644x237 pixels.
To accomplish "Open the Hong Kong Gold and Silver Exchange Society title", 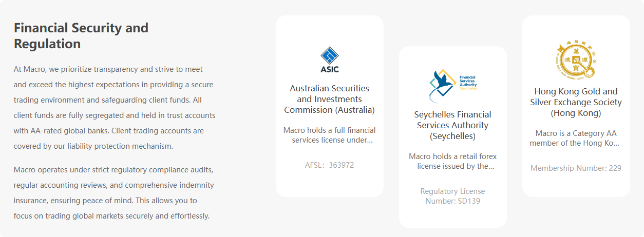I will point(576,102).
